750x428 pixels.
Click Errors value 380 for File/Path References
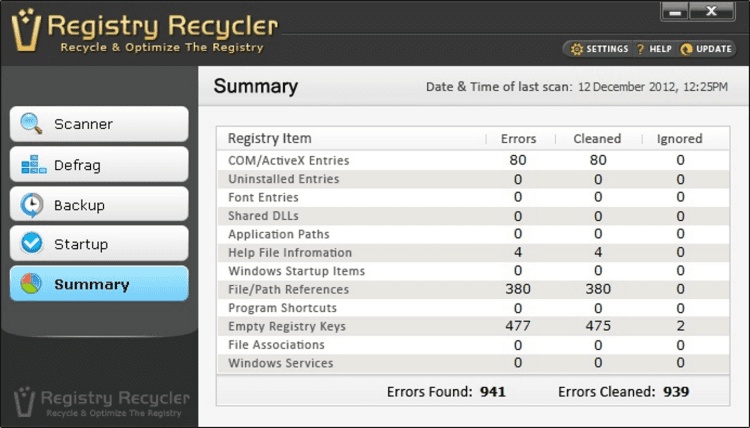[x=518, y=289]
